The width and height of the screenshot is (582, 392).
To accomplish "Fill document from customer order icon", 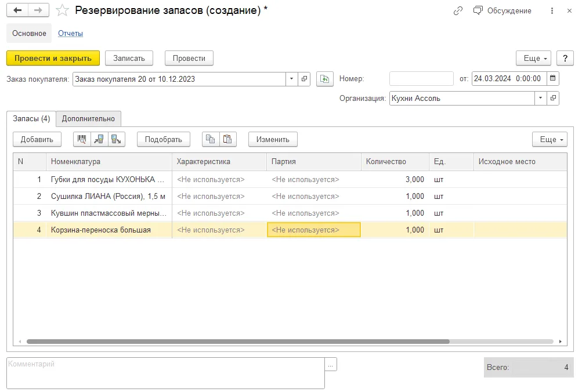I will 325,79.
